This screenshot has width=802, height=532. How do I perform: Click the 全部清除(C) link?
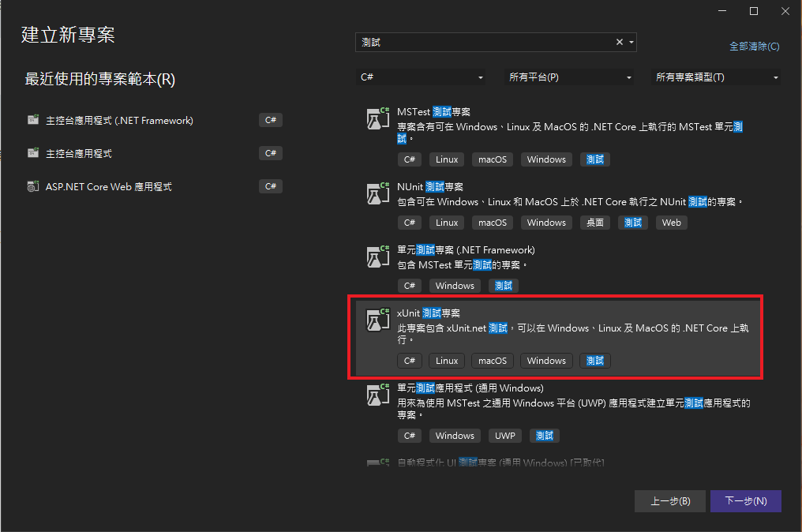click(755, 47)
